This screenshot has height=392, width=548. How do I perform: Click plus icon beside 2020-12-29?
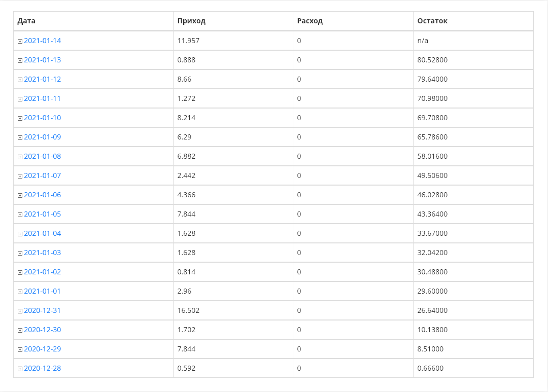(20, 349)
